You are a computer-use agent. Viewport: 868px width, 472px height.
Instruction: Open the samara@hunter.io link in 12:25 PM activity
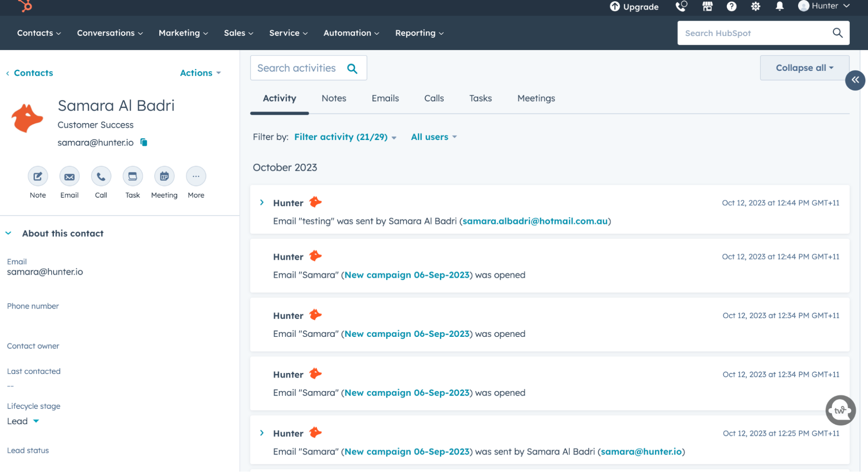pyautogui.click(x=641, y=452)
